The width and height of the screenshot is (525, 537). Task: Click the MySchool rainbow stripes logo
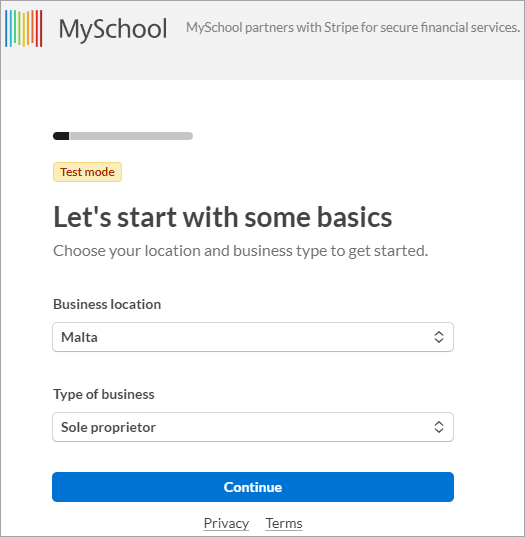(x=24, y=28)
